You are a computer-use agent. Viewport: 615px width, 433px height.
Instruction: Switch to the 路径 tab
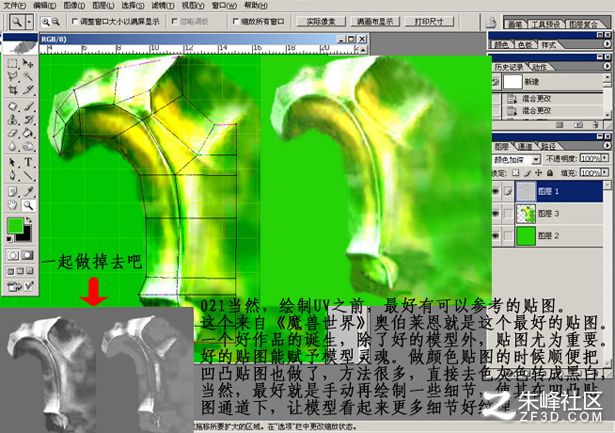click(548, 146)
